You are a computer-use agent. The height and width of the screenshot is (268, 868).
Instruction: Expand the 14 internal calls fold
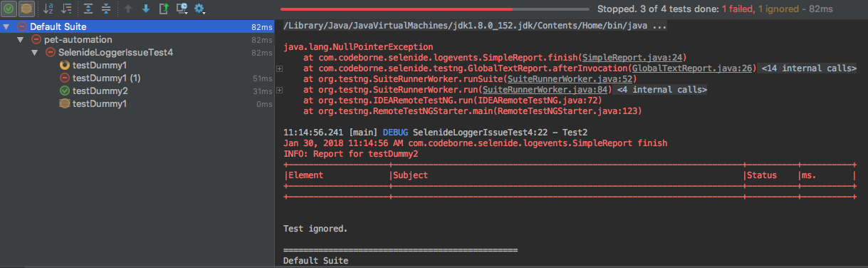[808, 68]
